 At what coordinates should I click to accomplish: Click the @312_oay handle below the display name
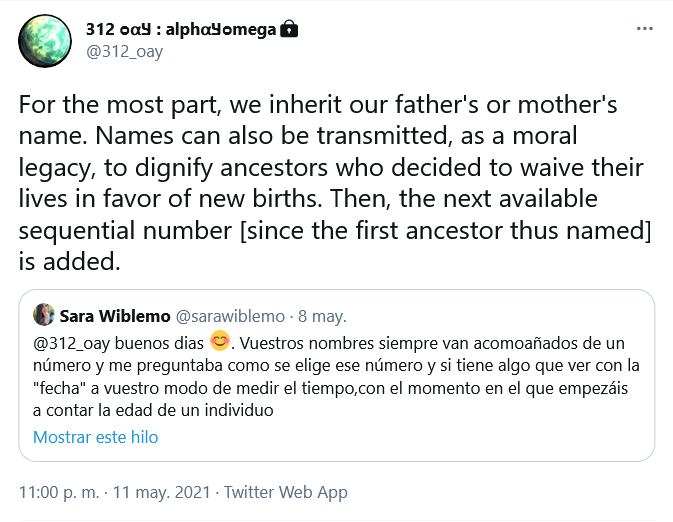(124, 52)
